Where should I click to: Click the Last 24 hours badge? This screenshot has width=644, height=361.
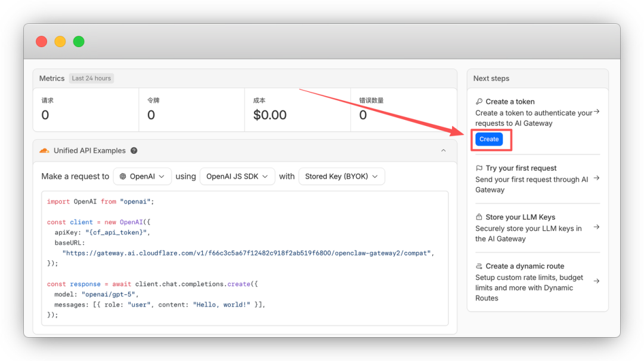click(91, 78)
